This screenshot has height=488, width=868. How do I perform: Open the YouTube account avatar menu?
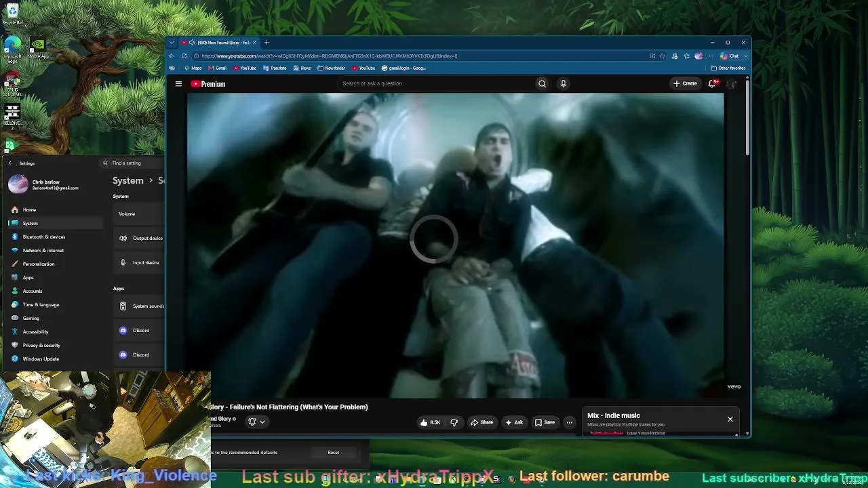click(x=731, y=83)
